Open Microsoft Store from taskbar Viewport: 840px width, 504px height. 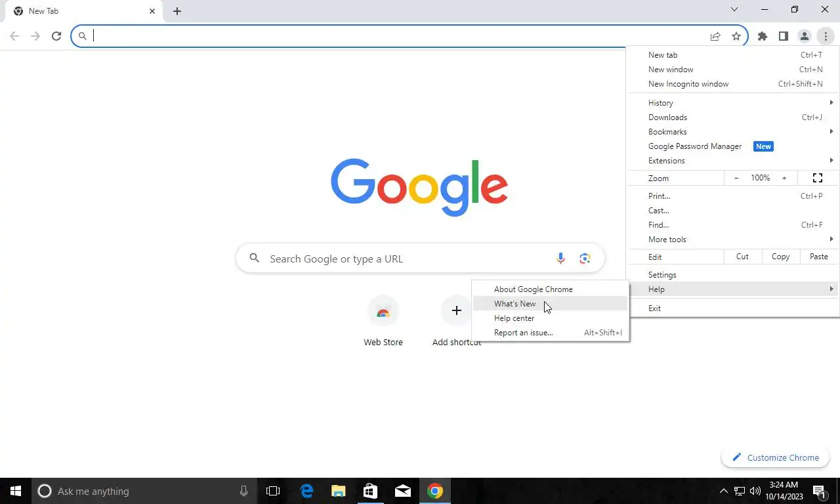click(371, 491)
